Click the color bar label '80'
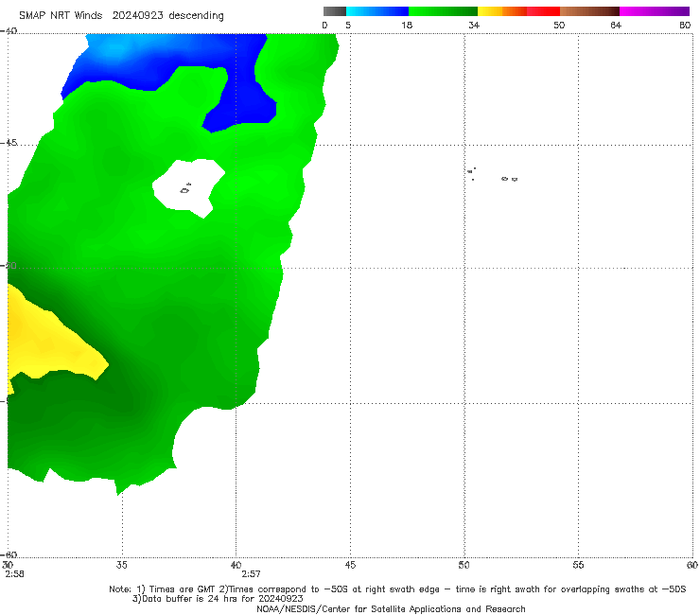700x615 pixels. tap(685, 25)
